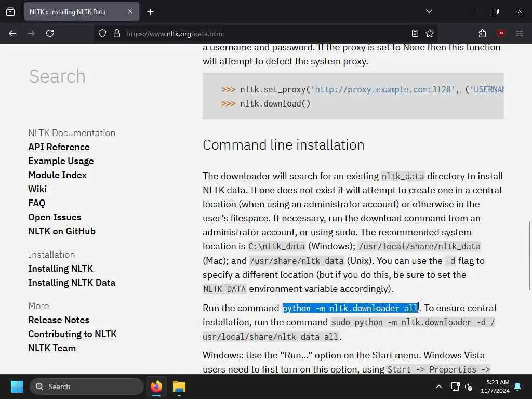Open NLTK on GitHub link
This screenshot has height=399, width=532.
coord(62,231)
